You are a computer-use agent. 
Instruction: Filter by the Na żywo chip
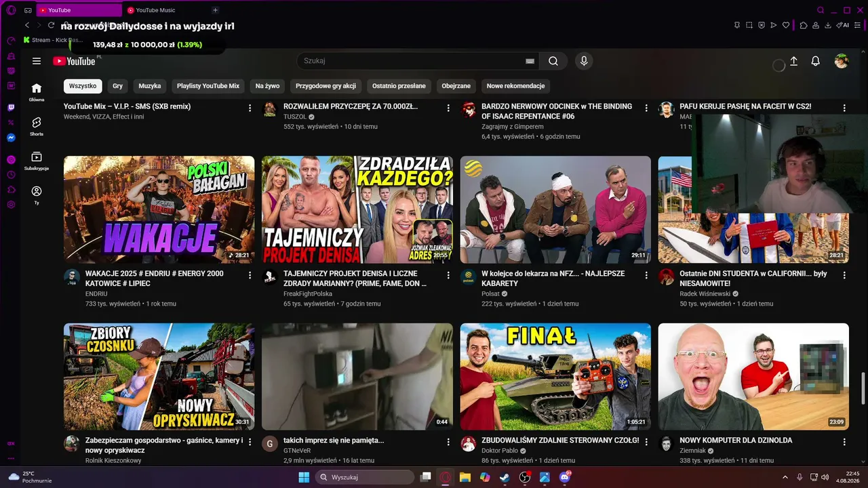click(267, 86)
